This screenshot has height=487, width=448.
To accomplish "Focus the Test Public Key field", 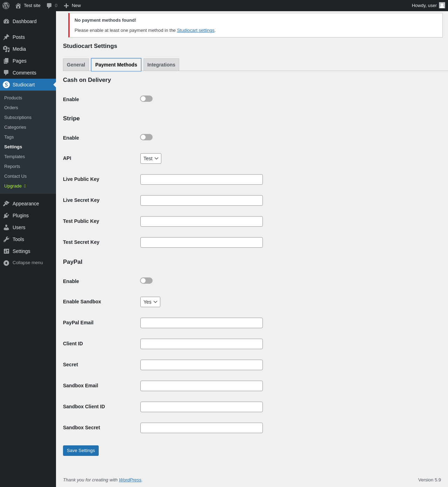I will tap(202, 221).
